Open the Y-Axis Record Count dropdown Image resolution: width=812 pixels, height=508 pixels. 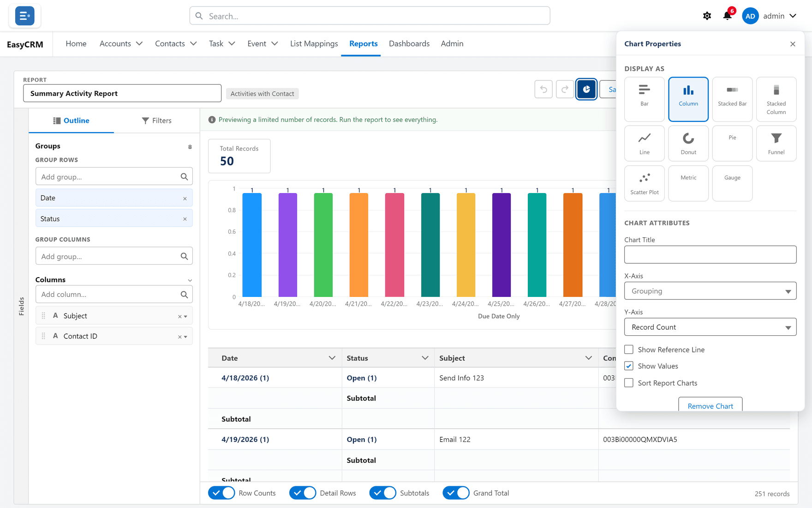pos(710,327)
